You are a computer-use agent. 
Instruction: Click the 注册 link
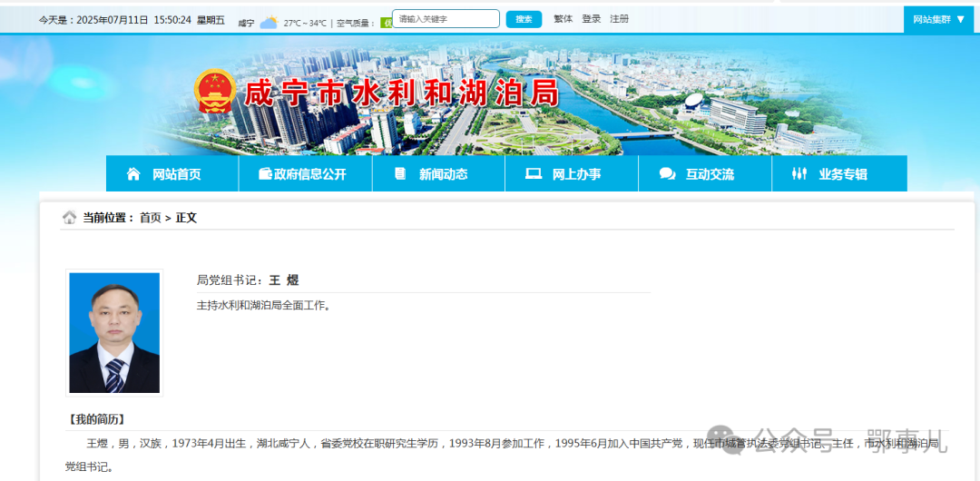(x=620, y=19)
